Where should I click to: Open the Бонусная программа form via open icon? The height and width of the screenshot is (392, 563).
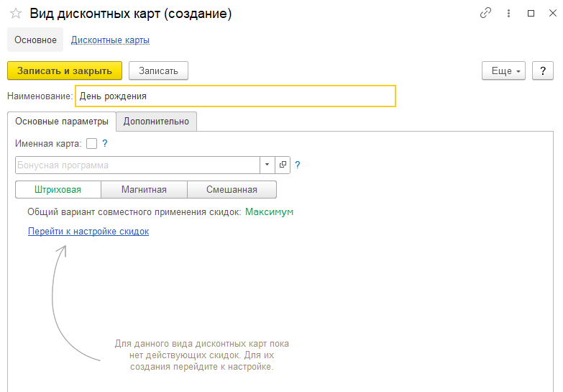(x=283, y=165)
